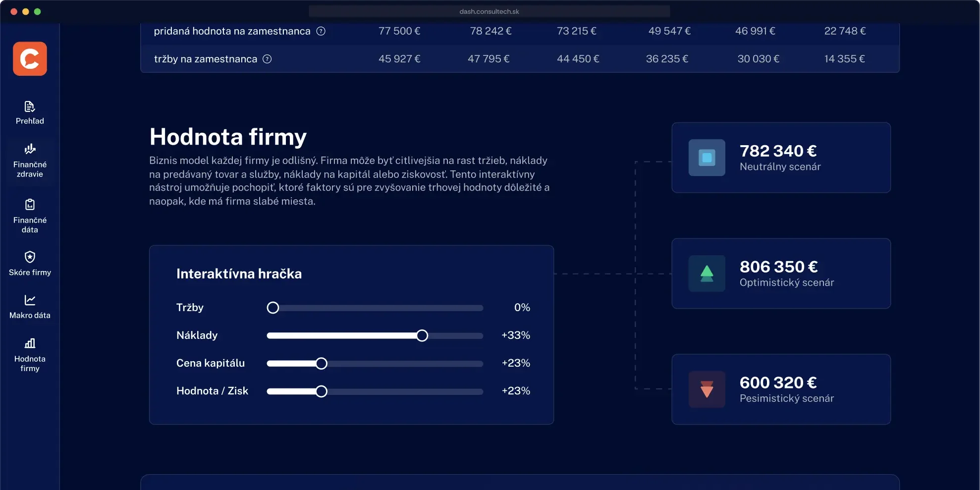
Task: Open Finančné dáta clipboard icon
Action: pyautogui.click(x=30, y=204)
